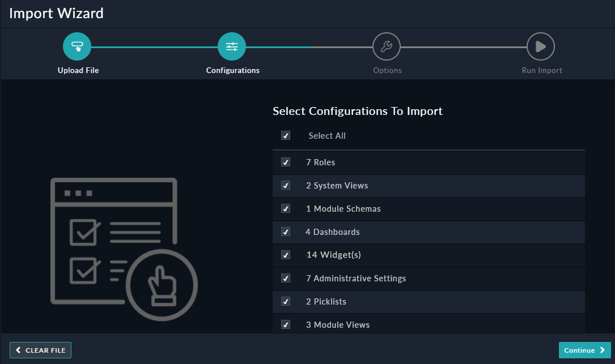Uncheck the Select All checkbox

pos(286,135)
